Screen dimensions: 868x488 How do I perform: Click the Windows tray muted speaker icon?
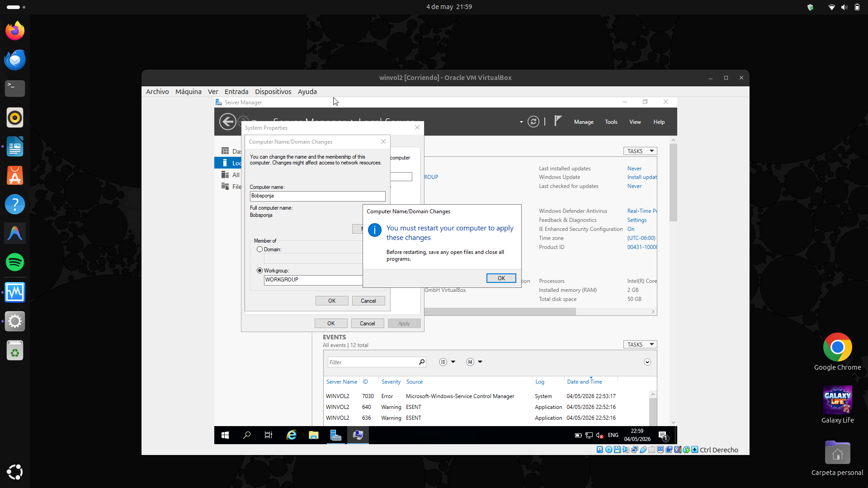(x=600, y=436)
